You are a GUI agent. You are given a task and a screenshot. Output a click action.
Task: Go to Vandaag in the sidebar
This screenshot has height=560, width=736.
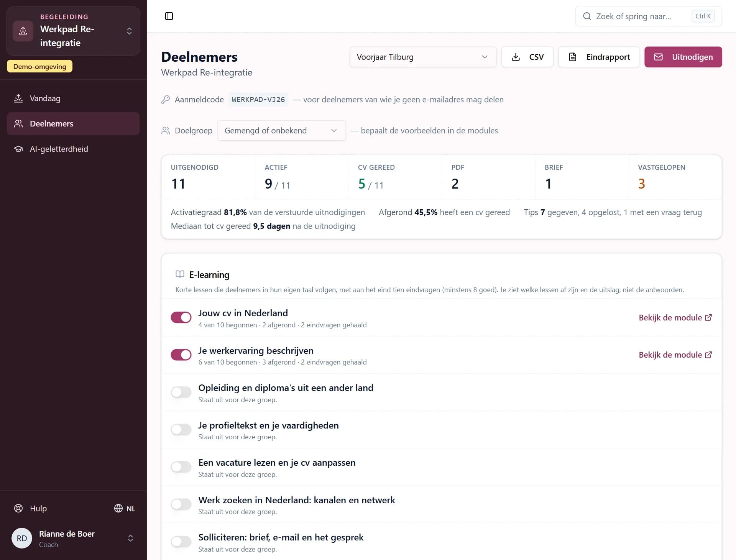[x=73, y=99]
